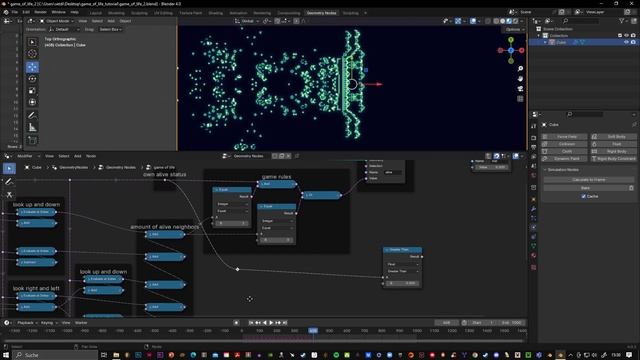The image size is (640, 360).
Task: Select the Measure tool in viewport toolbar
Action: [x=32, y=127]
